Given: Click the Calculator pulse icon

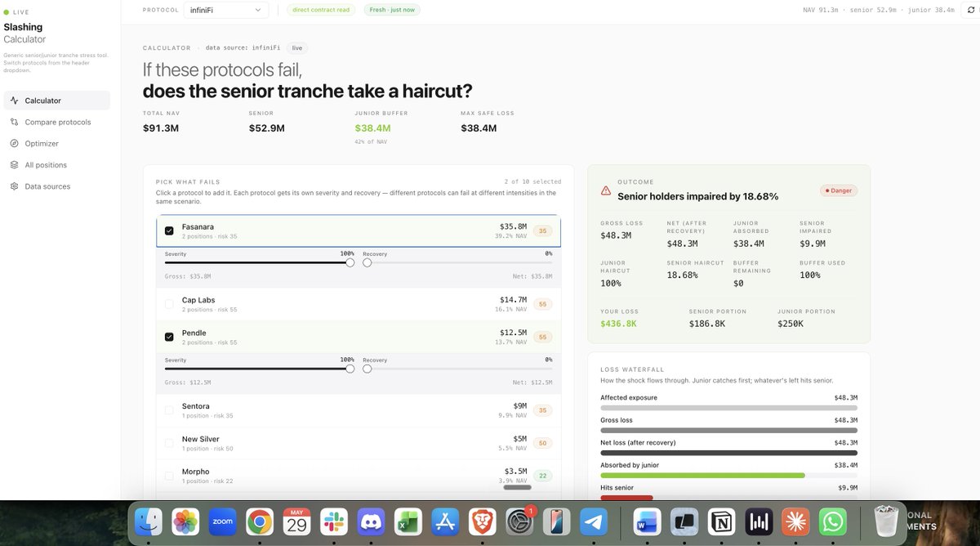Looking at the screenshot, I should pyautogui.click(x=15, y=101).
